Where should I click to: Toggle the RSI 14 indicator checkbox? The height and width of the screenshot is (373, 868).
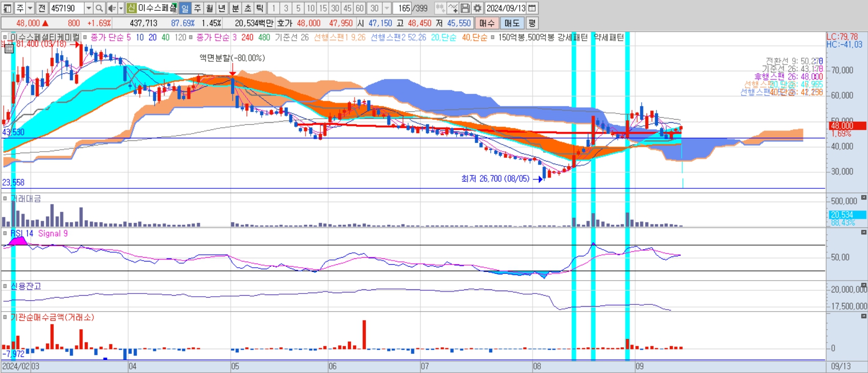click(5, 234)
